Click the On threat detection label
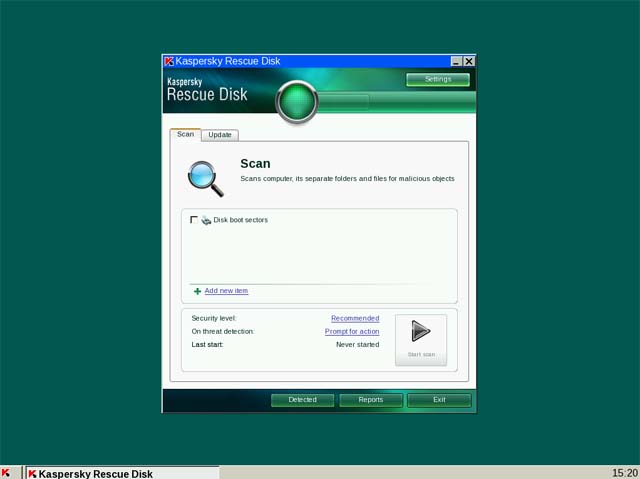This screenshot has height=479, width=640. coord(223,331)
